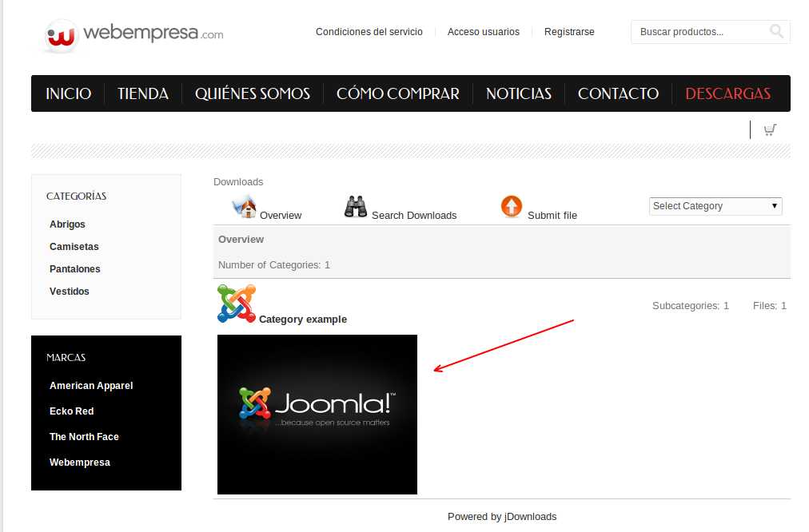
Task: Click 'Number of Categories: 1' text
Action: coord(274,265)
